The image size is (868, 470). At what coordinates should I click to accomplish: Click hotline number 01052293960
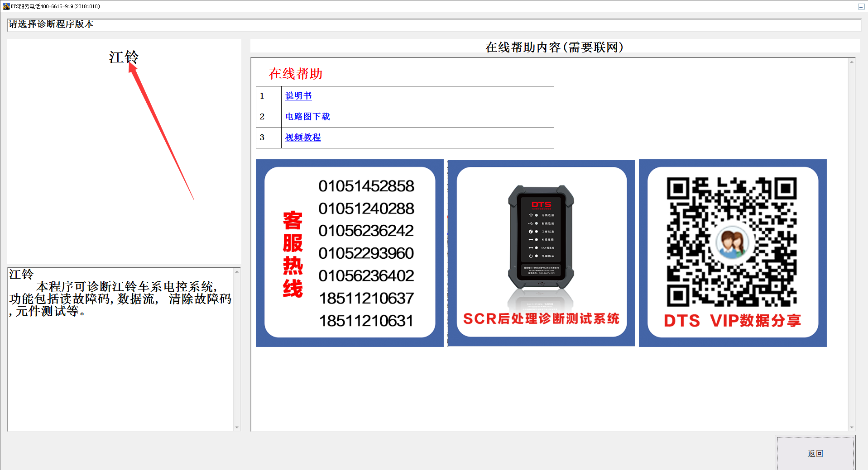[x=366, y=253]
